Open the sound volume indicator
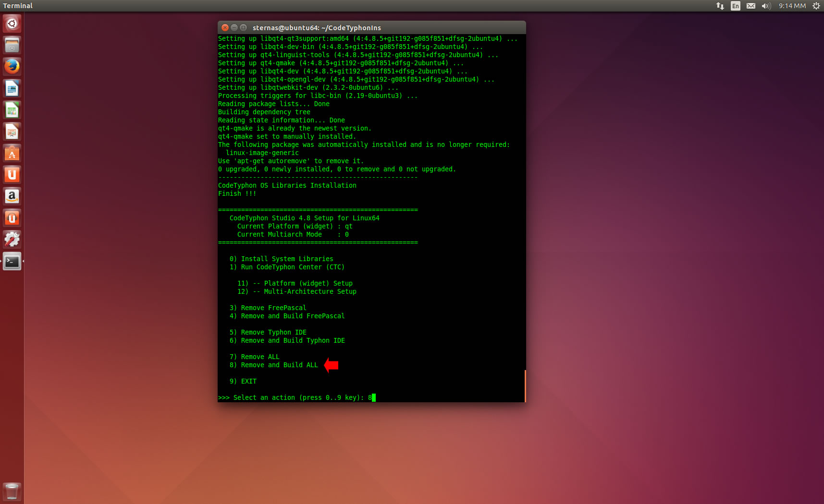Screen dimensions: 824x504 coord(766,6)
